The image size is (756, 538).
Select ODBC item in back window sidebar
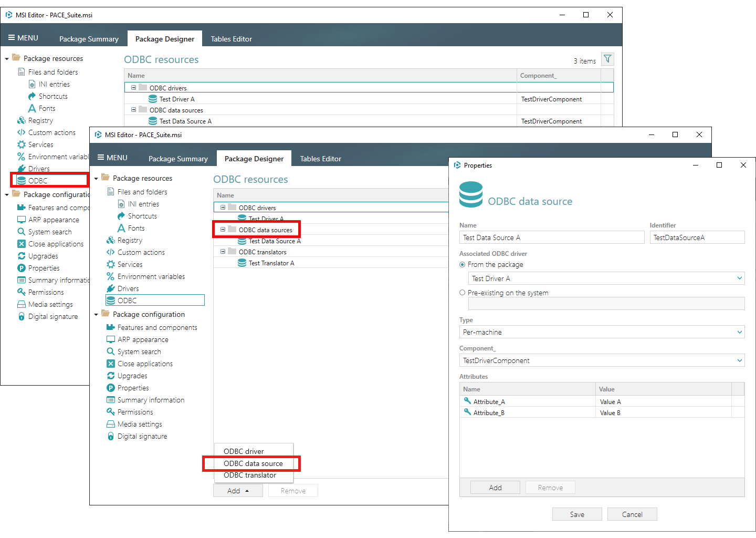point(38,180)
